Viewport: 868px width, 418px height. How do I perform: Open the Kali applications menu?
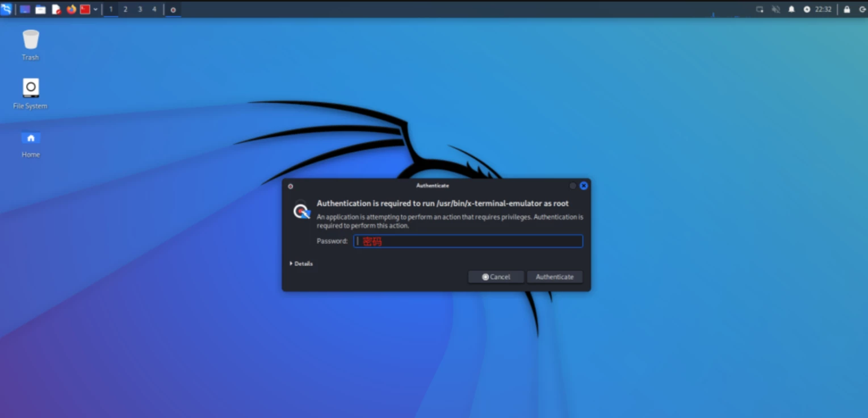pos(6,9)
